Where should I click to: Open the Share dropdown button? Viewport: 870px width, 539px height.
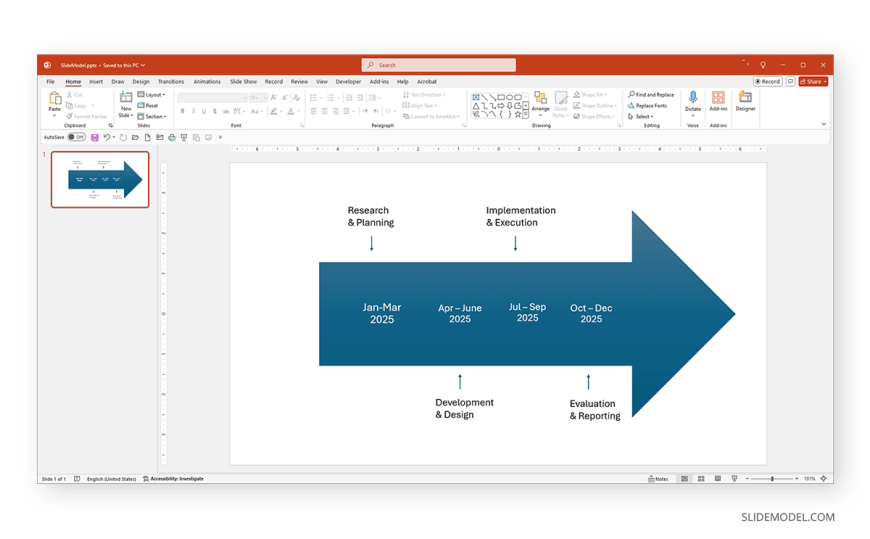[x=813, y=82]
